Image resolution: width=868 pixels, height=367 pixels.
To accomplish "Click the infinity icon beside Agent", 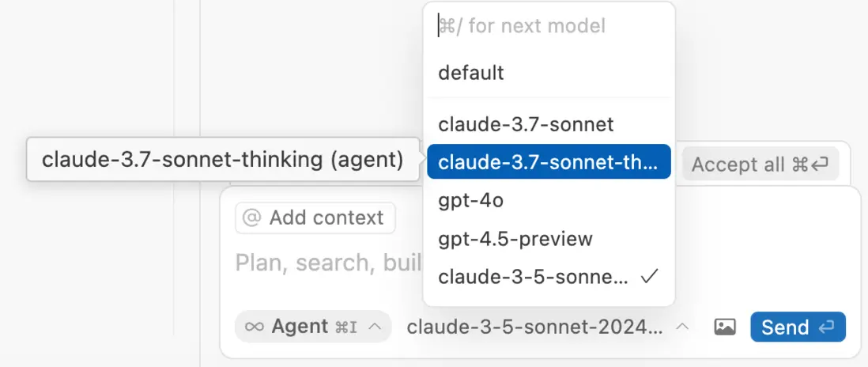I will (x=255, y=327).
